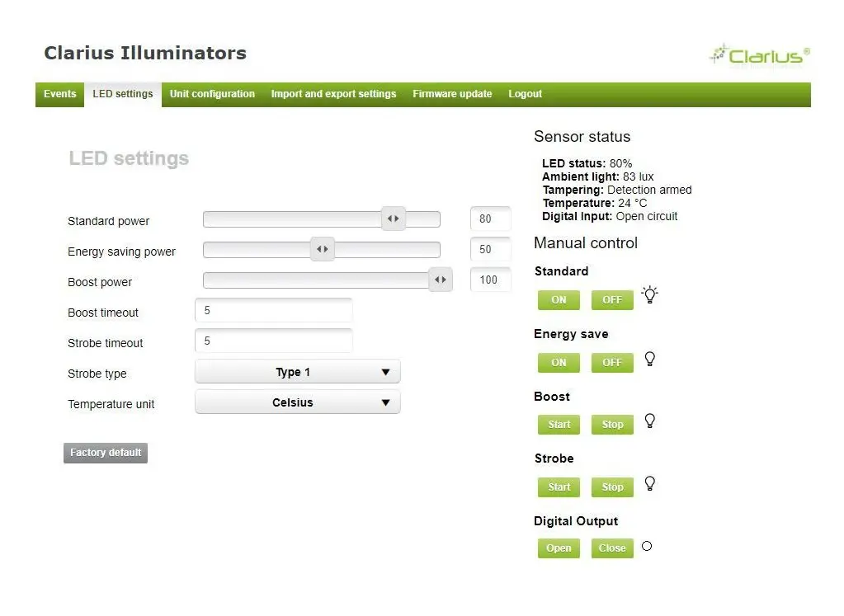Screen dimensions: 844x616
Task: Click the Digital Output circle indicator
Action: [x=647, y=546]
